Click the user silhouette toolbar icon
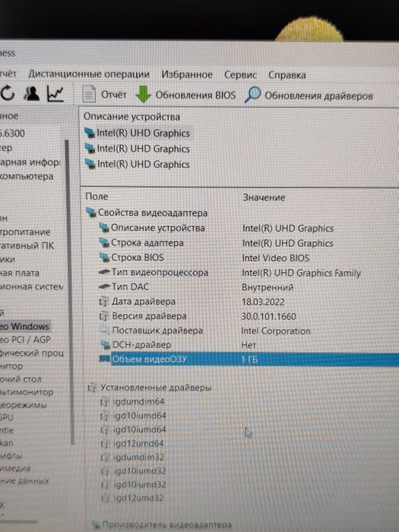The height and width of the screenshot is (532, 399). click(x=32, y=93)
